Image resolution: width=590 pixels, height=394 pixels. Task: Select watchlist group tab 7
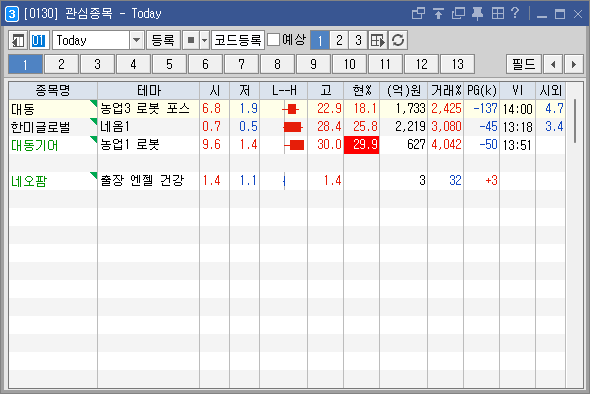[x=241, y=64]
